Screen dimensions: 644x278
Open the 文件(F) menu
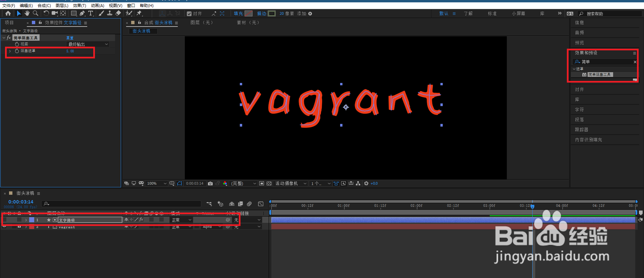(x=9, y=6)
